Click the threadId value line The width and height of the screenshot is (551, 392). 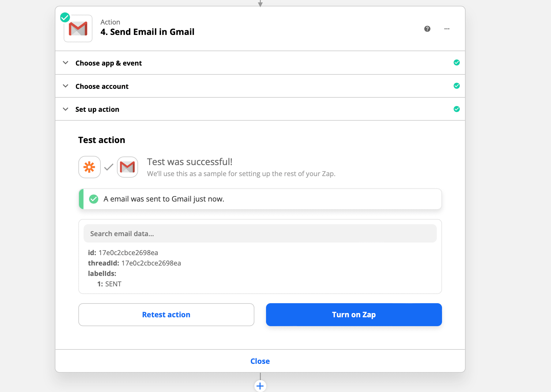click(134, 263)
